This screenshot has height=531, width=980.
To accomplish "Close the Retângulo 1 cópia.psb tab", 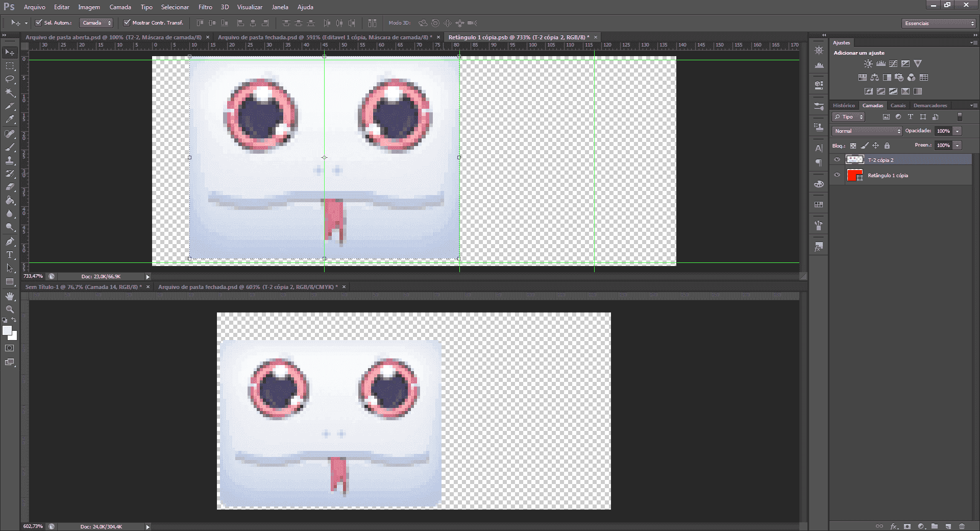I will (x=595, y=37).
